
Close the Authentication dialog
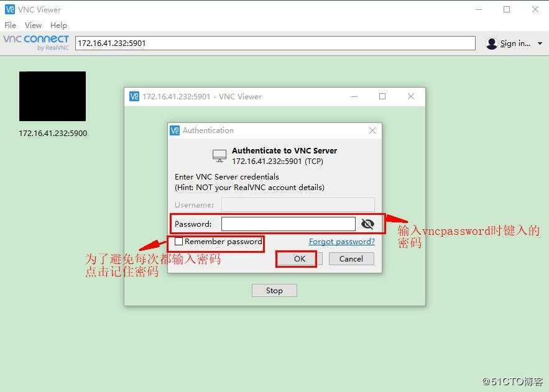[372, 130]
